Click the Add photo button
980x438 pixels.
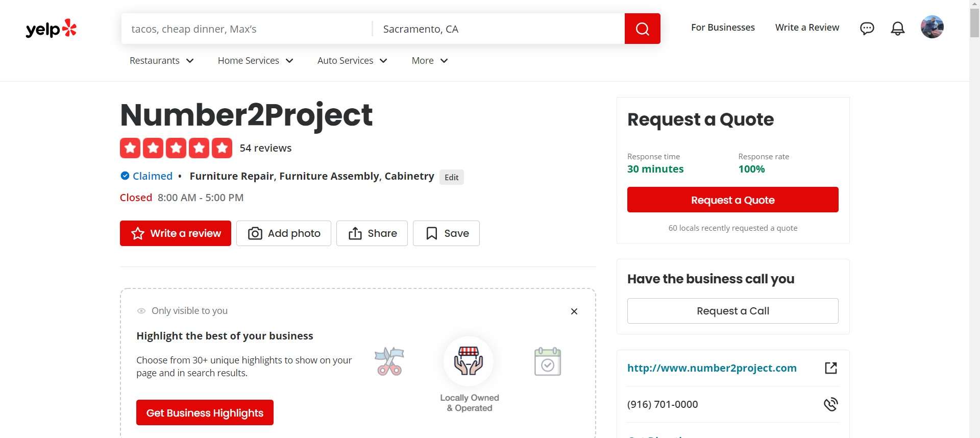point(284,233)
